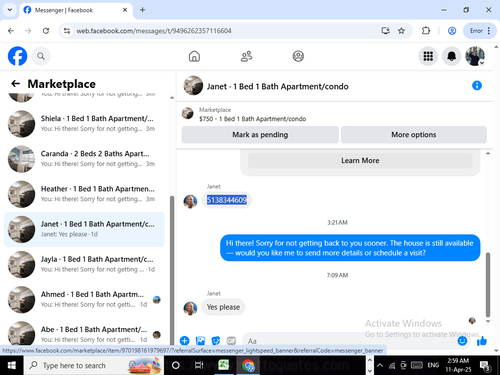Open the clock showing 2:59 AM
The height and width of the screenshot is (375, 500).
point(458,365)
